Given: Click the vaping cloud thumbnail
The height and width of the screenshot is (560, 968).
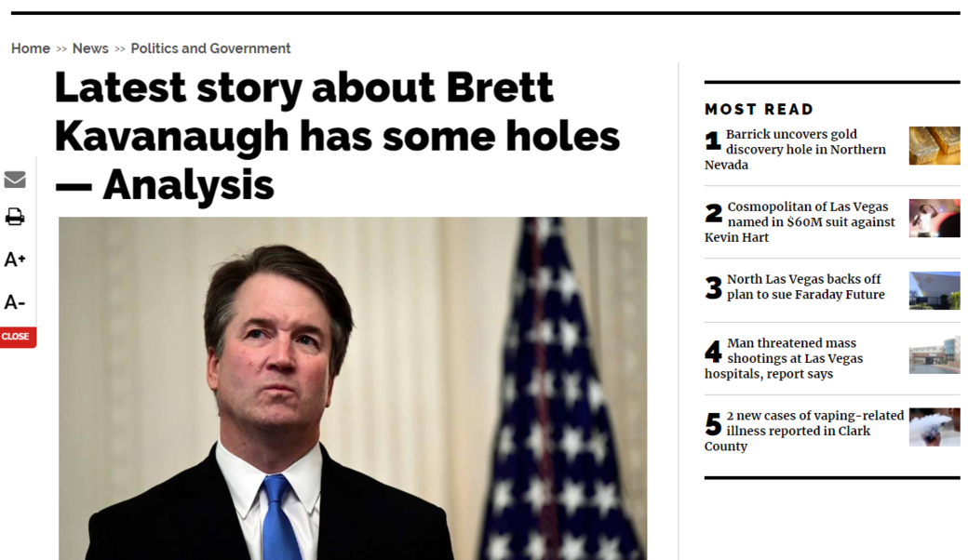Looking at the screenshot, I should tap(934, 427).
